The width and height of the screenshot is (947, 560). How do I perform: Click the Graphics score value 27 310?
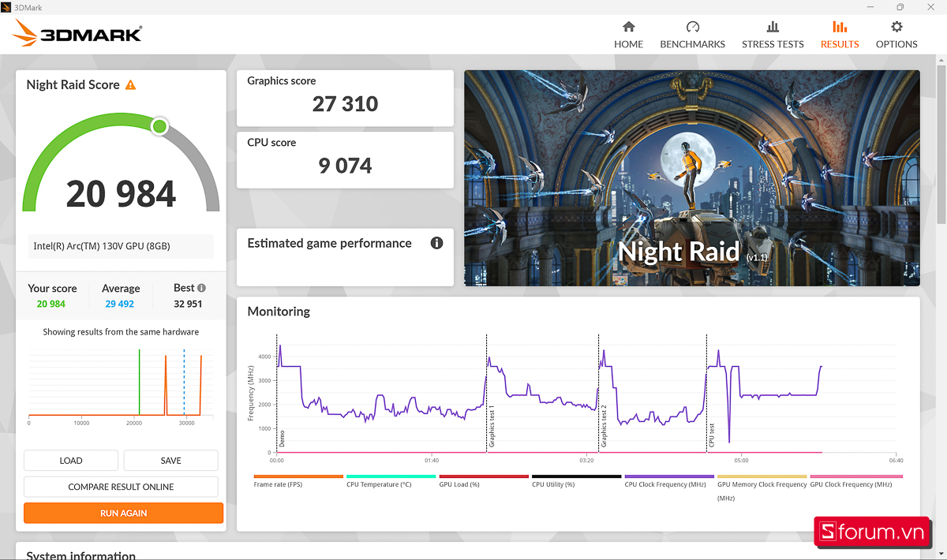point(345,104)
